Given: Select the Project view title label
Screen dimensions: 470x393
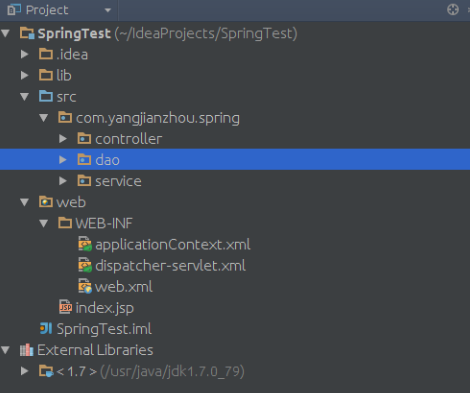Looking at the screenshot, I should [x=47, y=10].
